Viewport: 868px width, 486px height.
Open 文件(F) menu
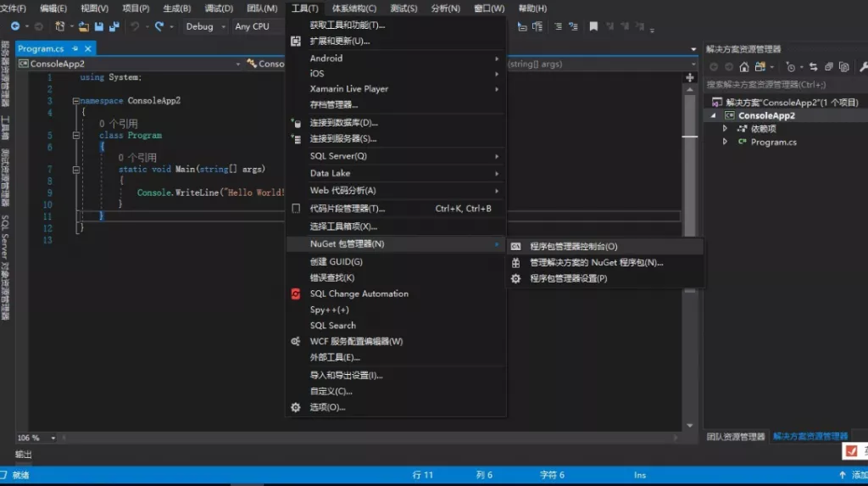14,8
